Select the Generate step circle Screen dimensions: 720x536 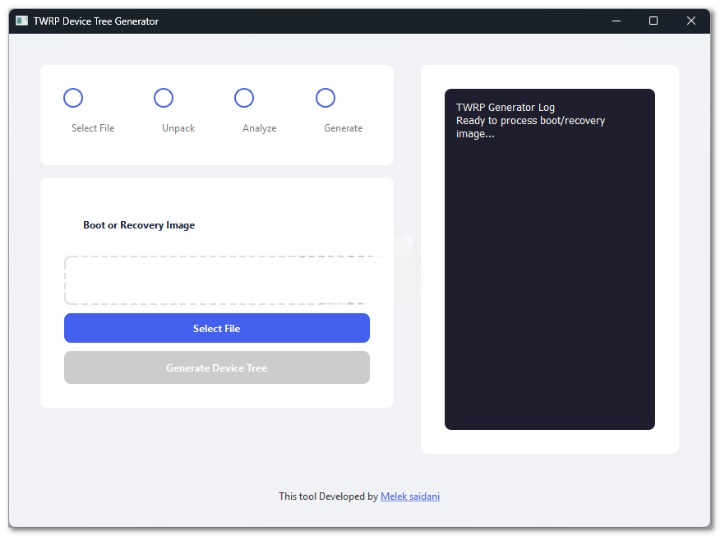tap(325, 98)
